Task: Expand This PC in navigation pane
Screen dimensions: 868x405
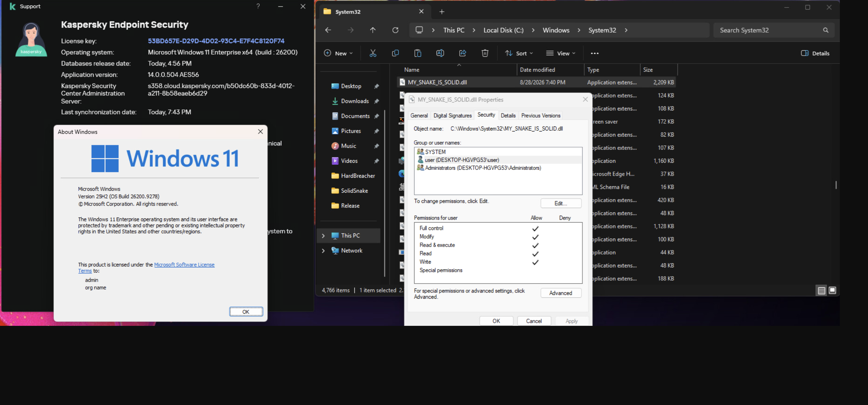Action: tap(323, 236)
